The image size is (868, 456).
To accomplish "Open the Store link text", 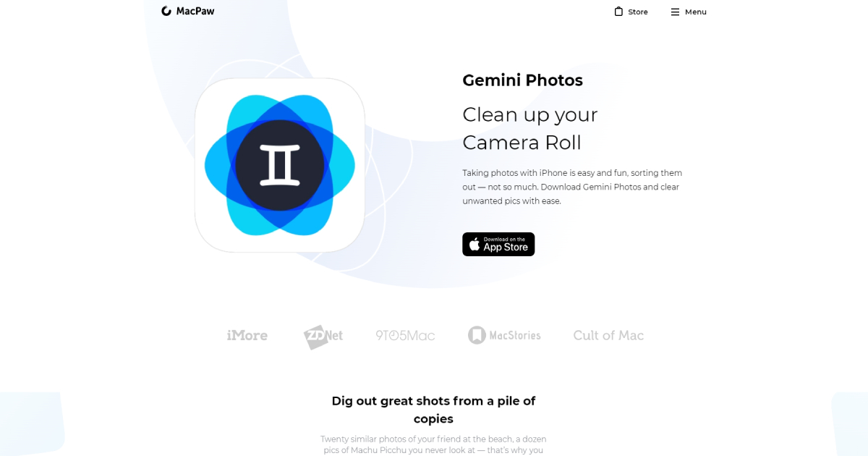I will click(638, 12).
